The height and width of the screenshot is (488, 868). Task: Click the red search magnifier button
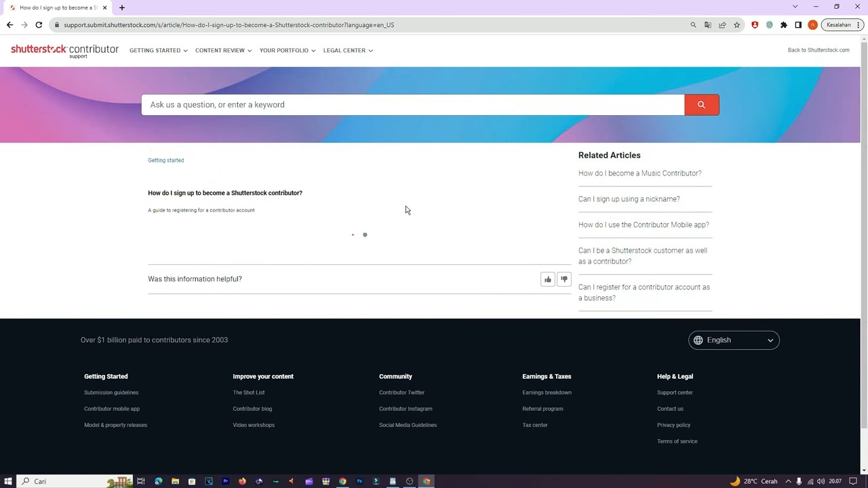702,105
